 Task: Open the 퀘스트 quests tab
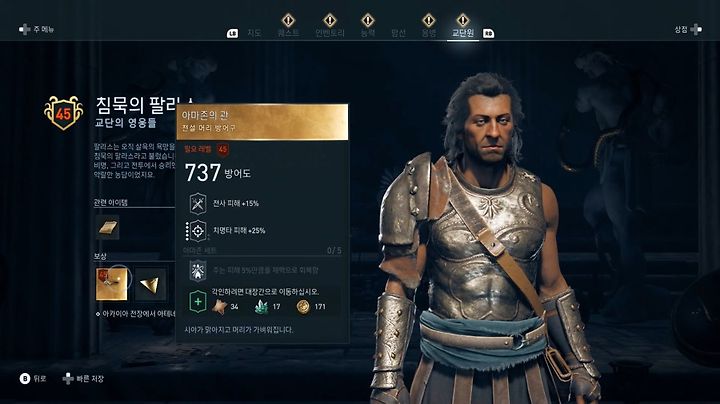click(x=288, y=33)
